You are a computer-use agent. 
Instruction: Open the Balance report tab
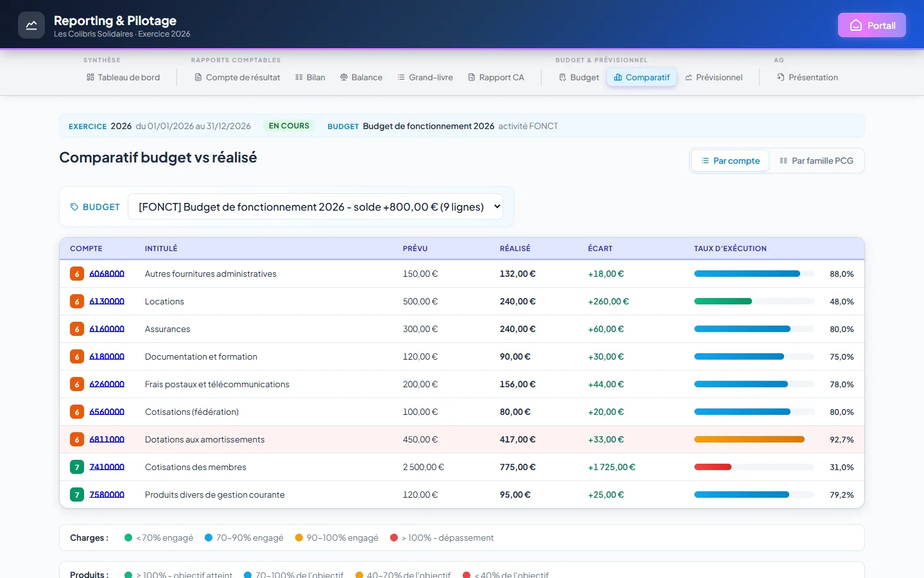point(361,77)
